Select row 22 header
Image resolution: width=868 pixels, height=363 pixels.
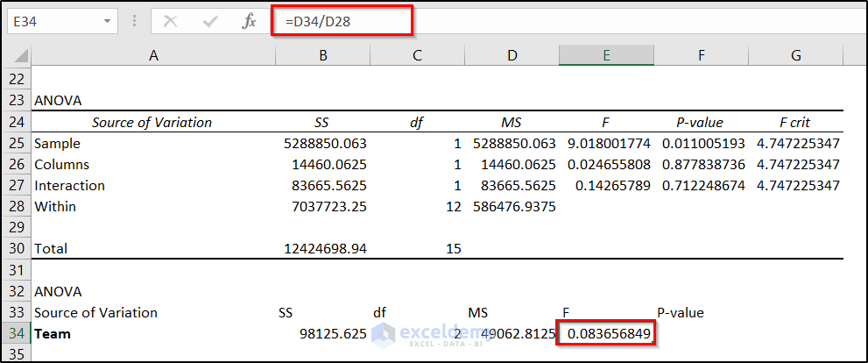click(x=18, y=80)
